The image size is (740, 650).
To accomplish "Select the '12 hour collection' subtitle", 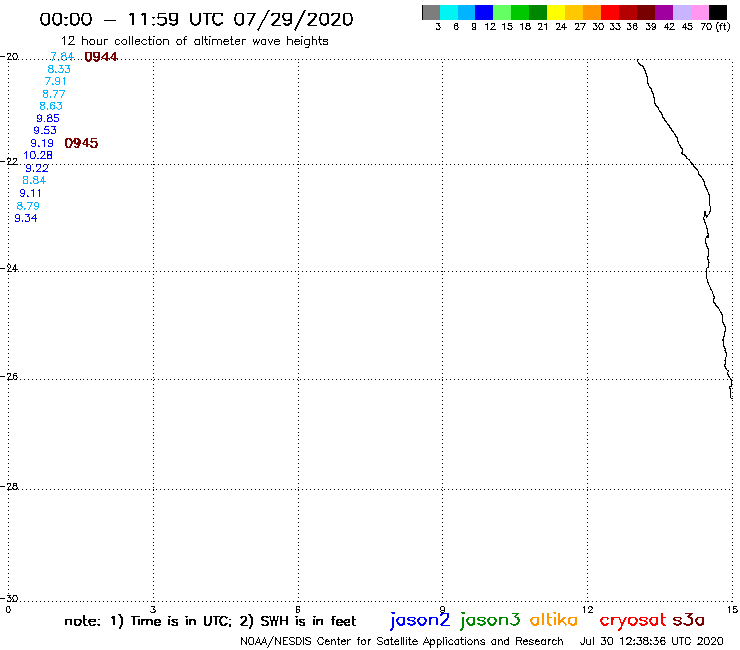I will (194, 41).
